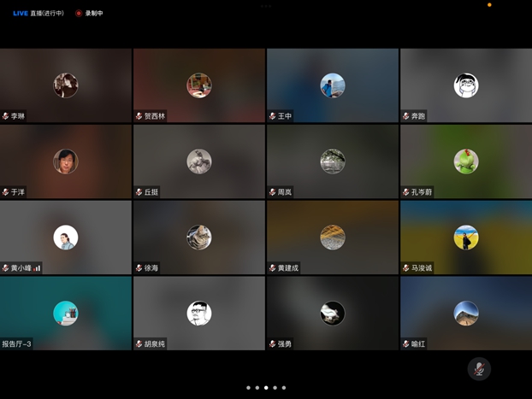Image resolution: width=532 pixels, height=399 pixels.
Task: Open 马浚诚's yellow field avatar
Action: click(x=466, y=238)
